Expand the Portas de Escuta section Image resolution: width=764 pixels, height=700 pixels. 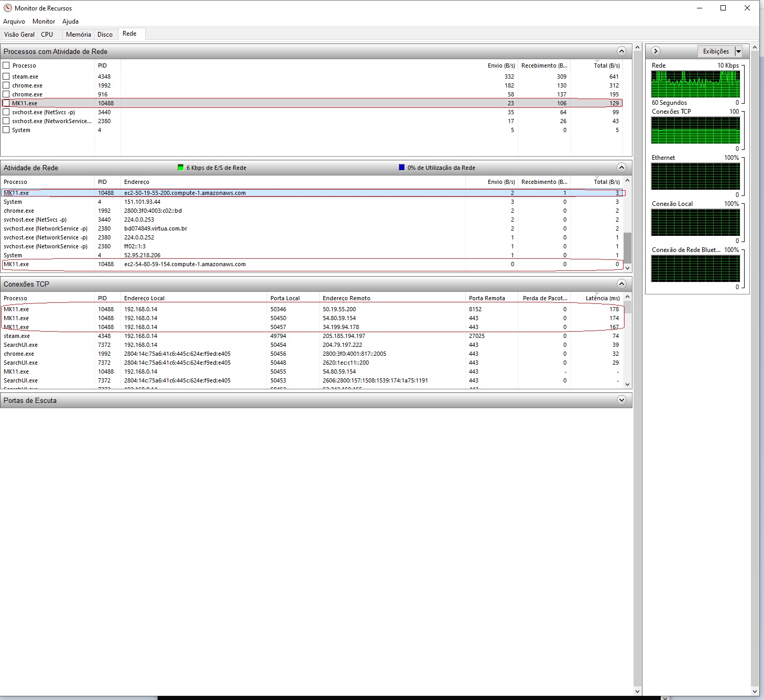point(621,400)
